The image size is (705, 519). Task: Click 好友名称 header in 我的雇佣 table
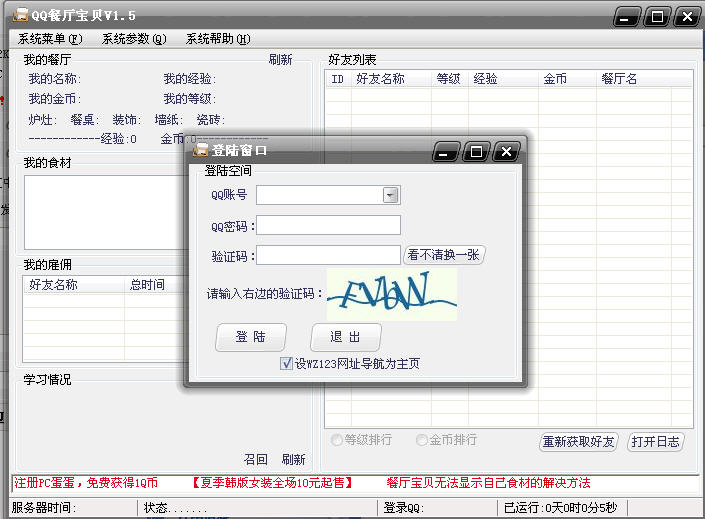[x=74, y=285]
